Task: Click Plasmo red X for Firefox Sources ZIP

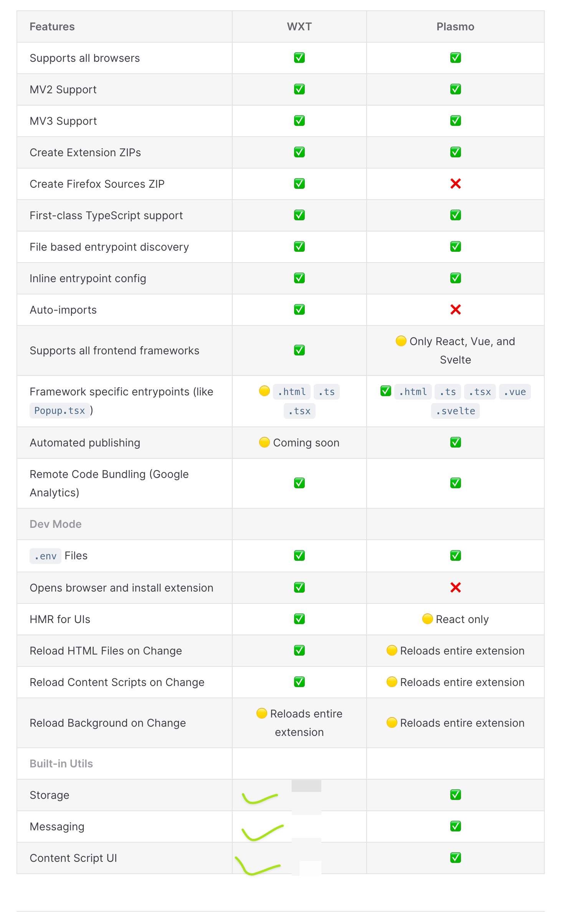Action: [x=455, y=184]
